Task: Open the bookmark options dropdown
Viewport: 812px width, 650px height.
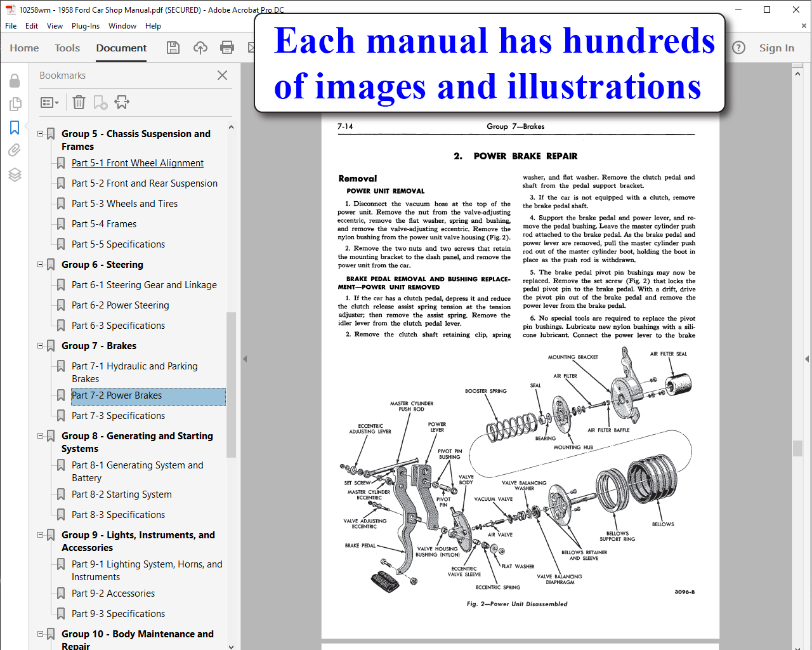Action: (x=49, y=102)
